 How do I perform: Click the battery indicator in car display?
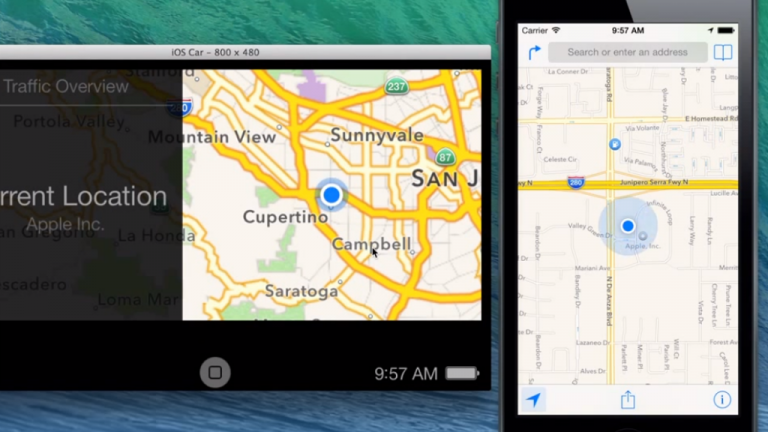[462, 373]
